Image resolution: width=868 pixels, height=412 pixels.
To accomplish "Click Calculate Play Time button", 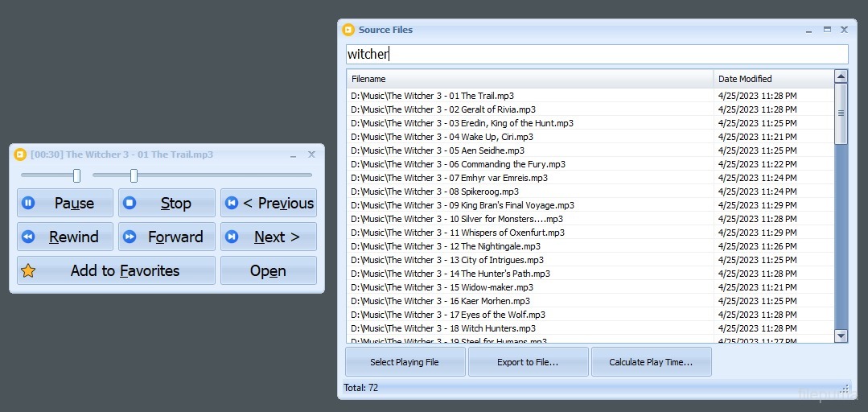I will pos(651,362).
